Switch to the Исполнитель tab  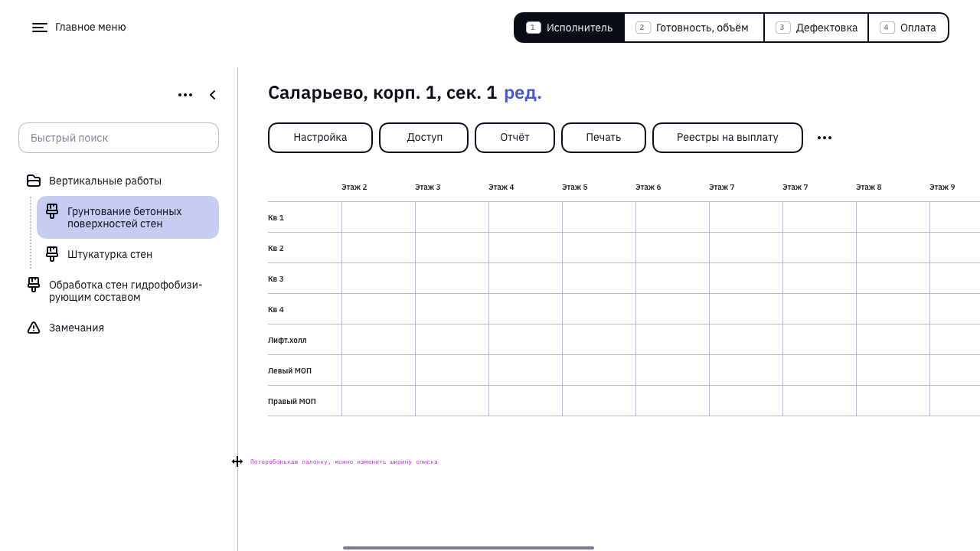pyautogui.click(x=570, y=28)
